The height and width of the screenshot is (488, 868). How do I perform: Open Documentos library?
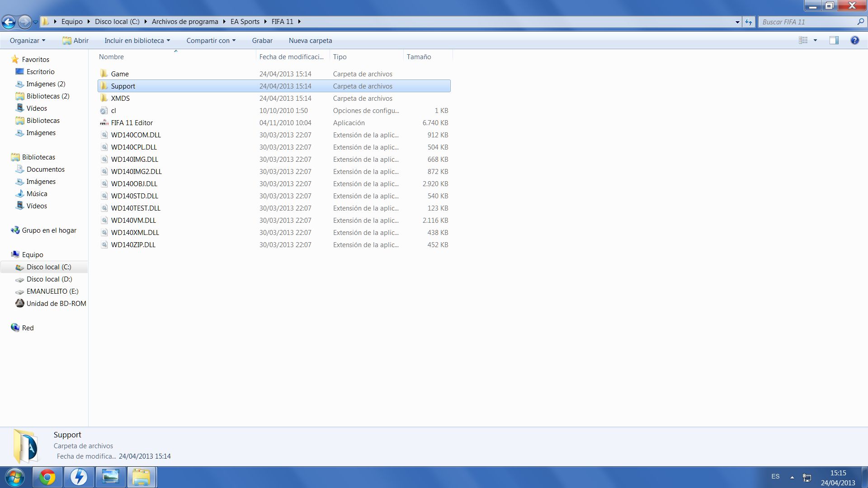(45, 169)
